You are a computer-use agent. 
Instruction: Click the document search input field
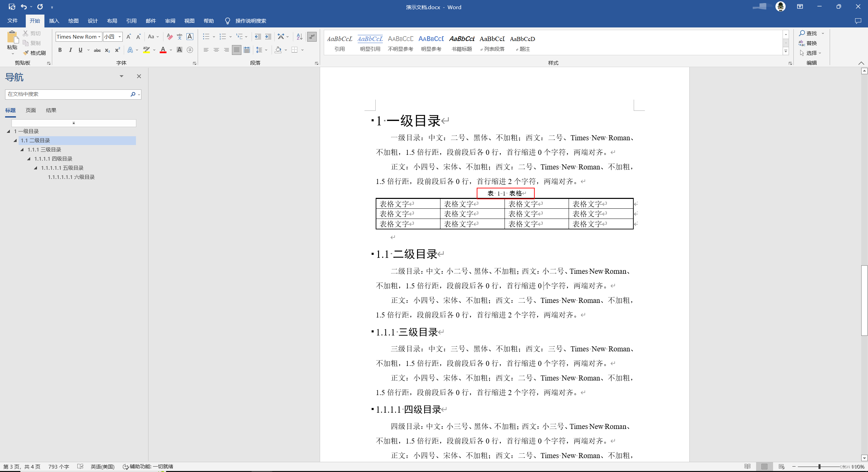(x=67, y=94)
